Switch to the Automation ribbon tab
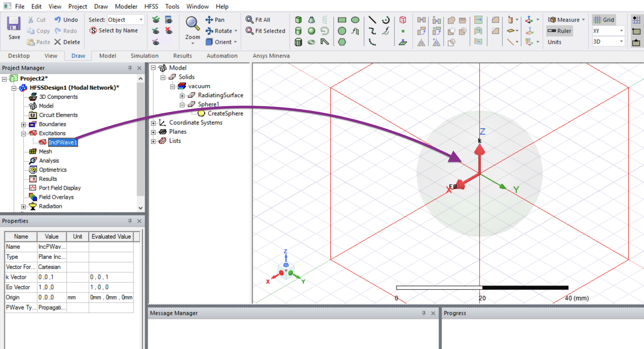The image size is (644, 349). [222, 56]
